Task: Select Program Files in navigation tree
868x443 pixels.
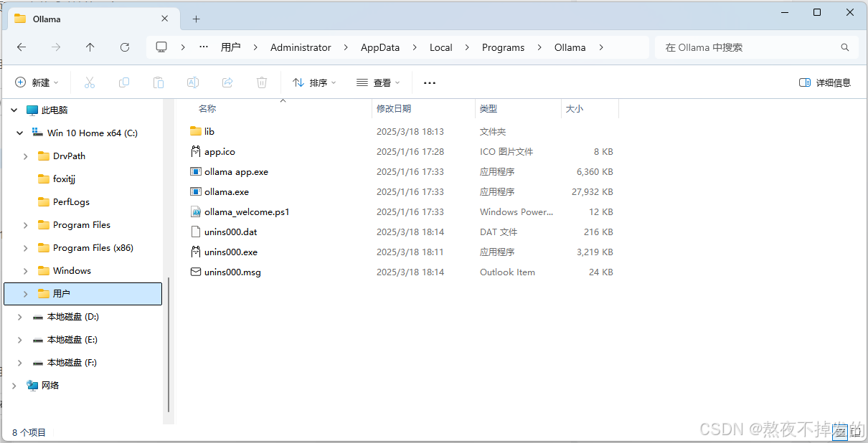Action: (x=83, y=225)
